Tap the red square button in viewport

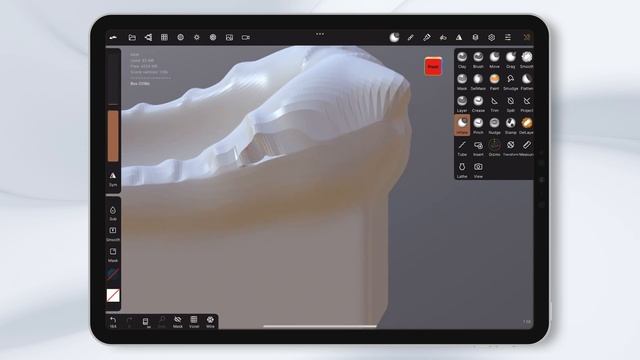coord(433,67)
